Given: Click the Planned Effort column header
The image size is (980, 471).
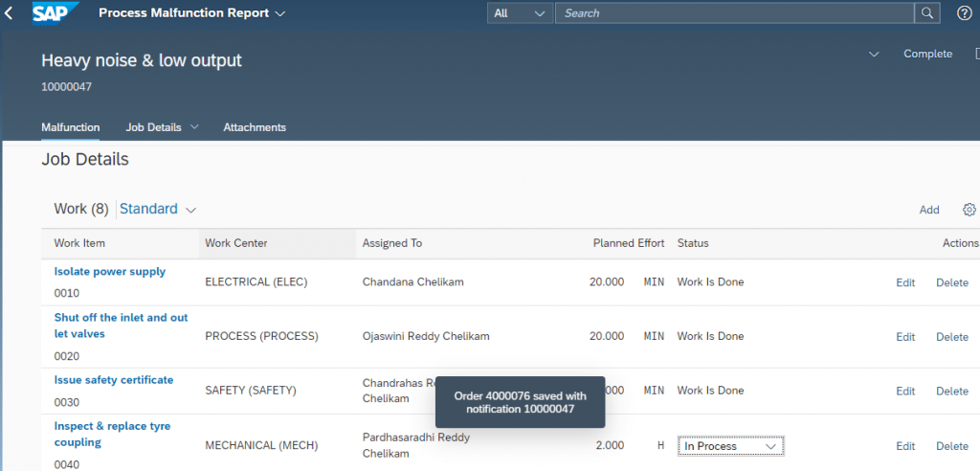Looking at the screenshot, I should coord(628,243).
